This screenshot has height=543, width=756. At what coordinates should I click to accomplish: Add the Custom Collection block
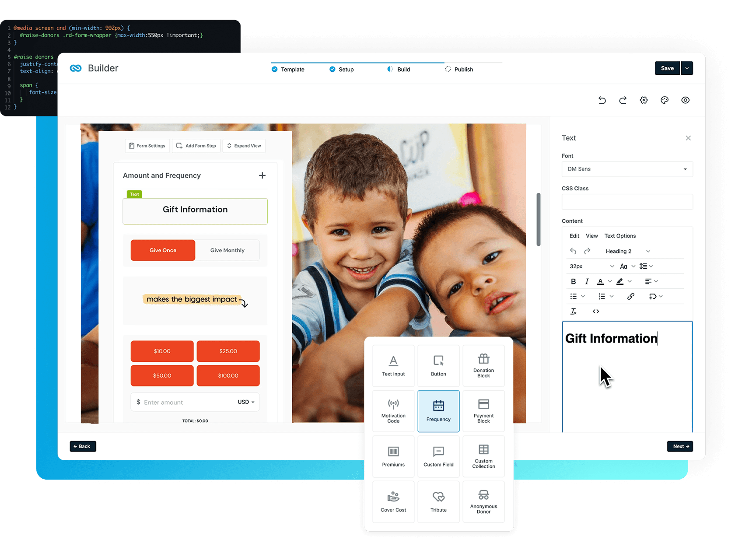click(x=483, y=456)
